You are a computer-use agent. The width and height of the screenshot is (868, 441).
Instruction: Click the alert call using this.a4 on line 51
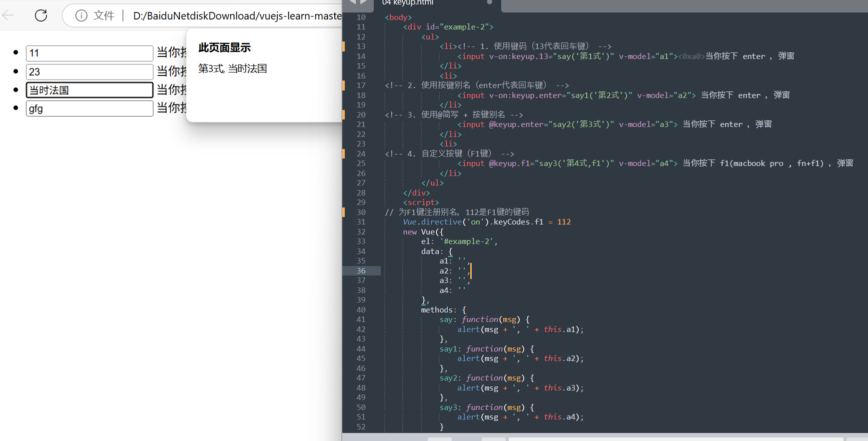point(520,417)
